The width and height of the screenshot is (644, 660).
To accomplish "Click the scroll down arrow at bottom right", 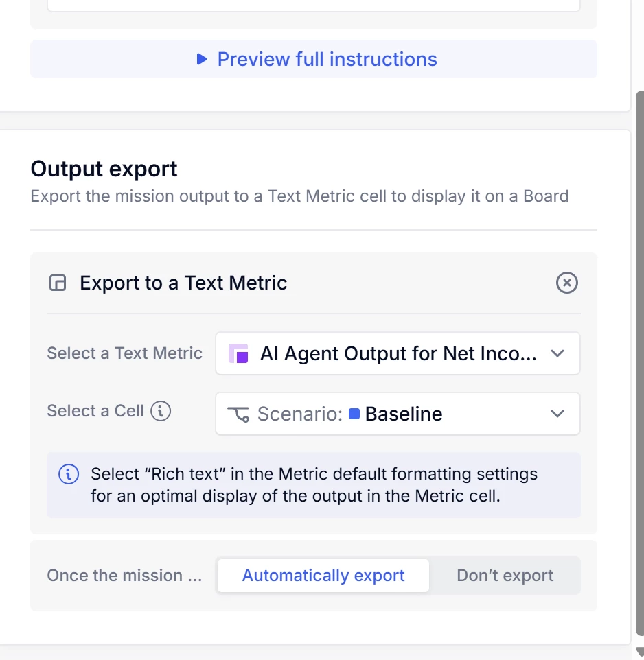I will click(x=640, y=652).
